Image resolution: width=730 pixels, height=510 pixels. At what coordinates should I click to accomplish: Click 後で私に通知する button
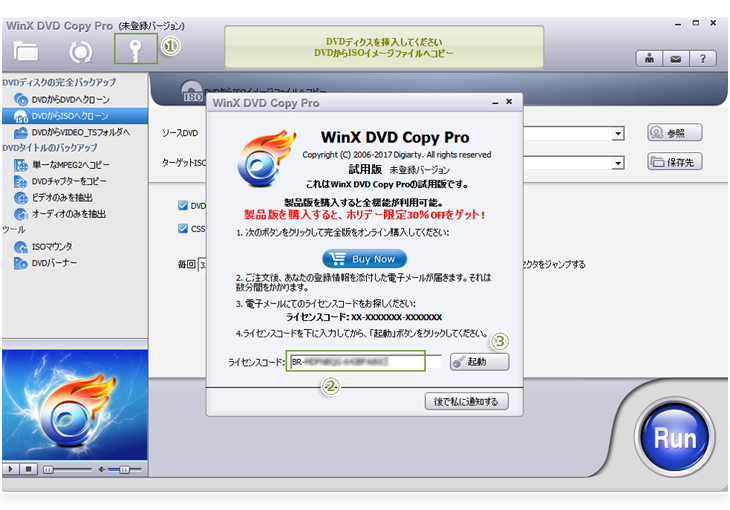pos(466,401)
